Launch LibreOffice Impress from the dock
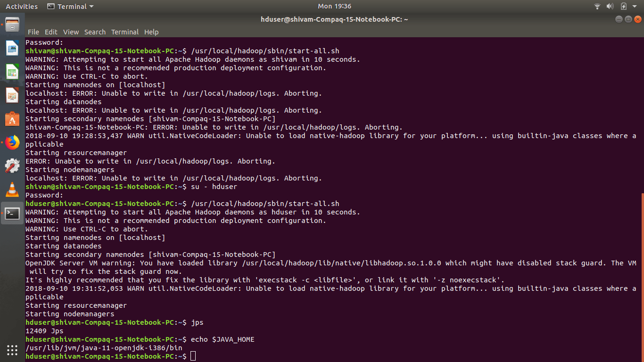Viewport: 644px width, 362px height. tap(12, 95)
